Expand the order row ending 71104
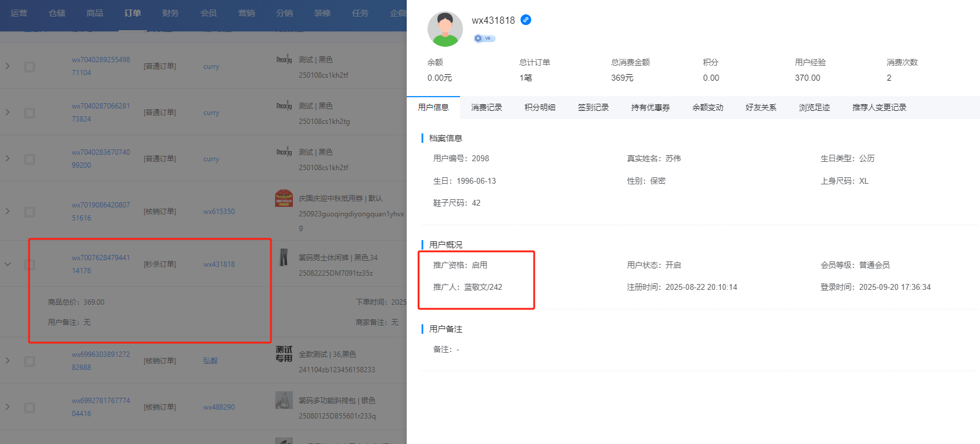 tap(8, 66)
